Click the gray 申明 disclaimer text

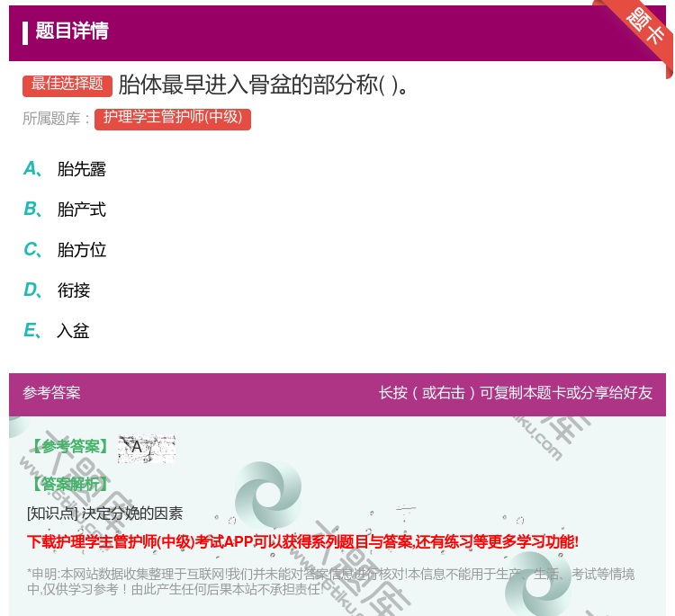pyautogui.click(x=330, y=582)
